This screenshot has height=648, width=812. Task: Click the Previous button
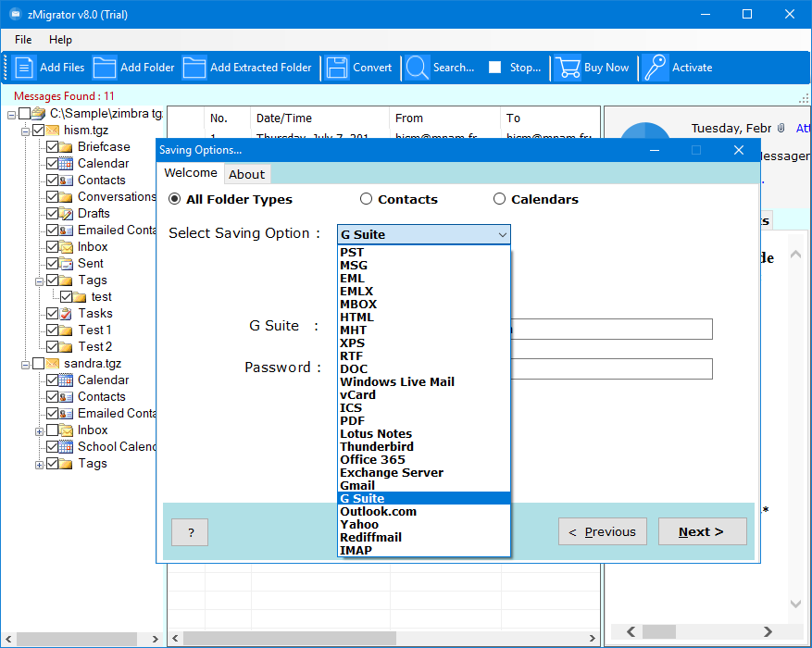(x=602, y=531)
